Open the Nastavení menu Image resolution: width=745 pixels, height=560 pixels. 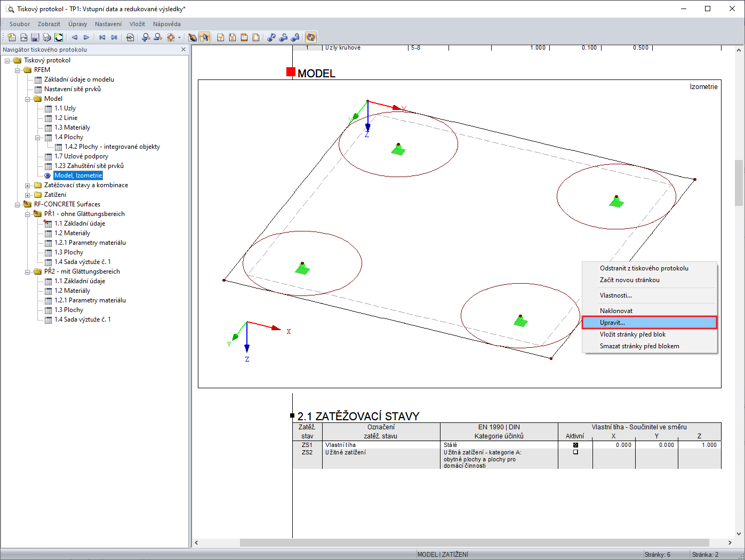(x=108, y=24)
